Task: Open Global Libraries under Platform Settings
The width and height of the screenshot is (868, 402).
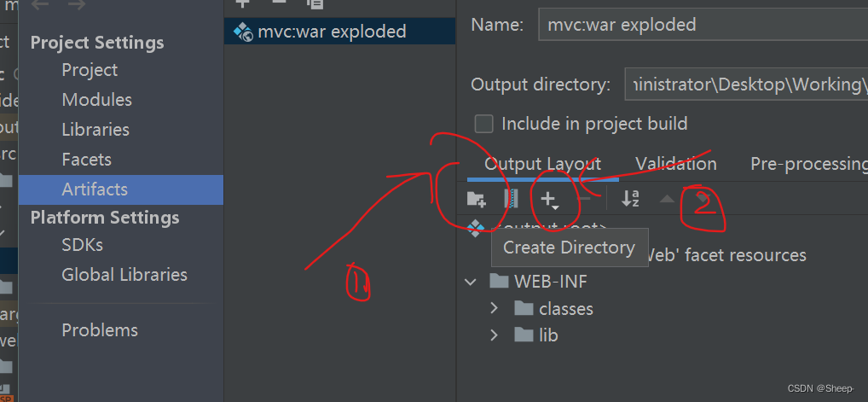Action: point(124,275)
